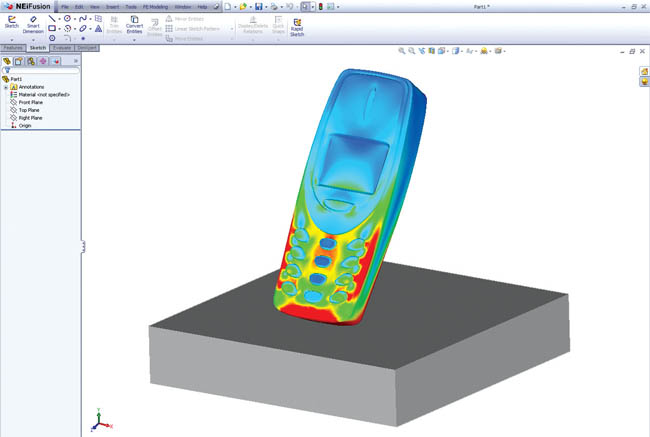
Task: Select the Sketch Fillet tool
Action: pos(68,38)
